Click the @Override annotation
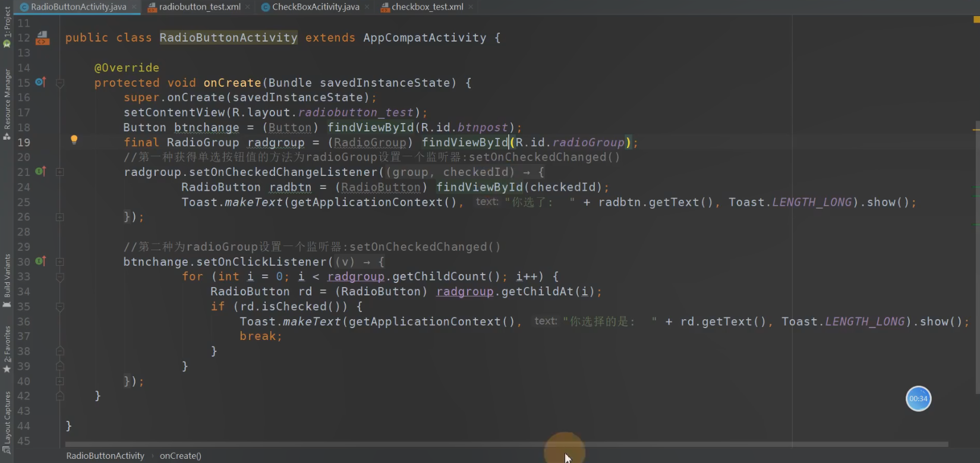This screenshot has height=463, width=980. coord(127,68)
